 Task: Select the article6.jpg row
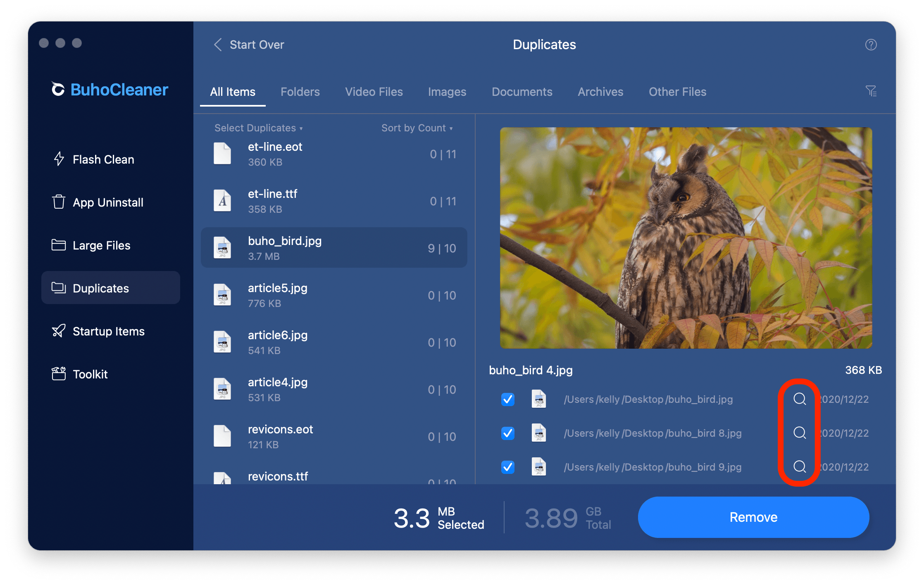(x=334, y=342)
